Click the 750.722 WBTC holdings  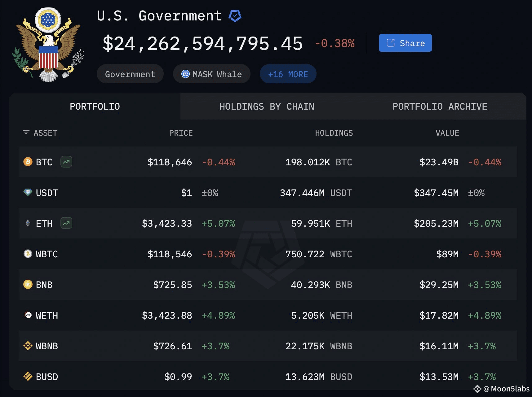319,254
